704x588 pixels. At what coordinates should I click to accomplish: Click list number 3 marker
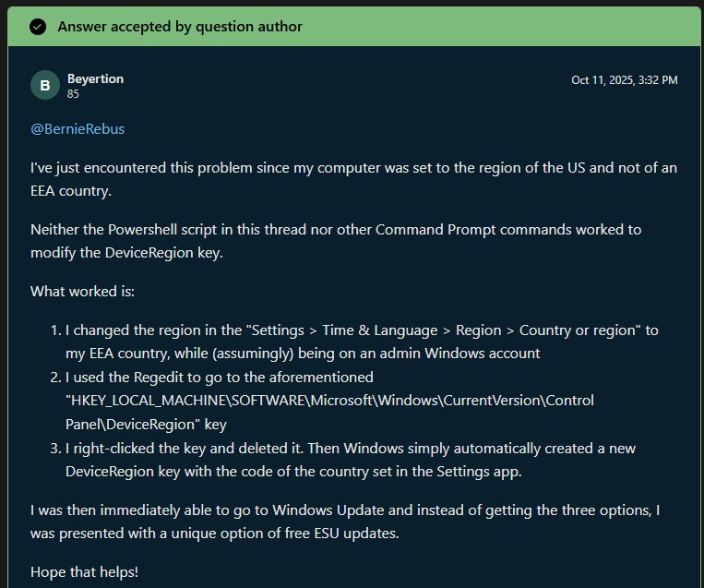point(55,449)
